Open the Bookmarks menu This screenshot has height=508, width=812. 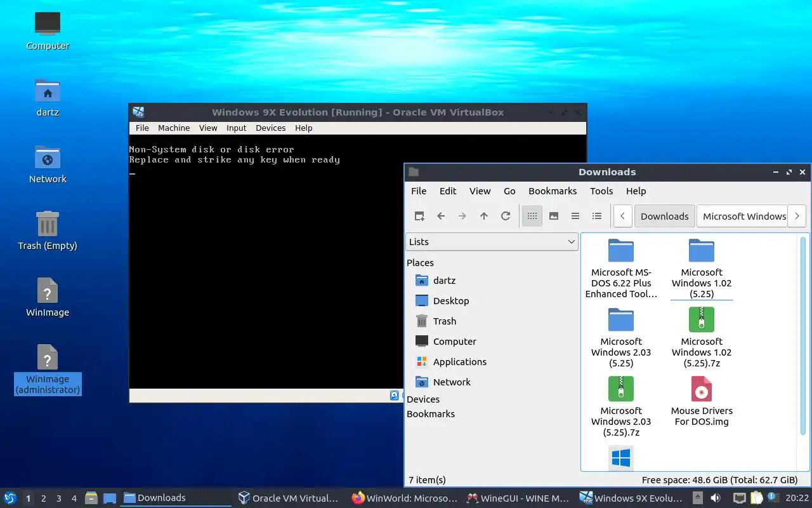tap(553, 191)
